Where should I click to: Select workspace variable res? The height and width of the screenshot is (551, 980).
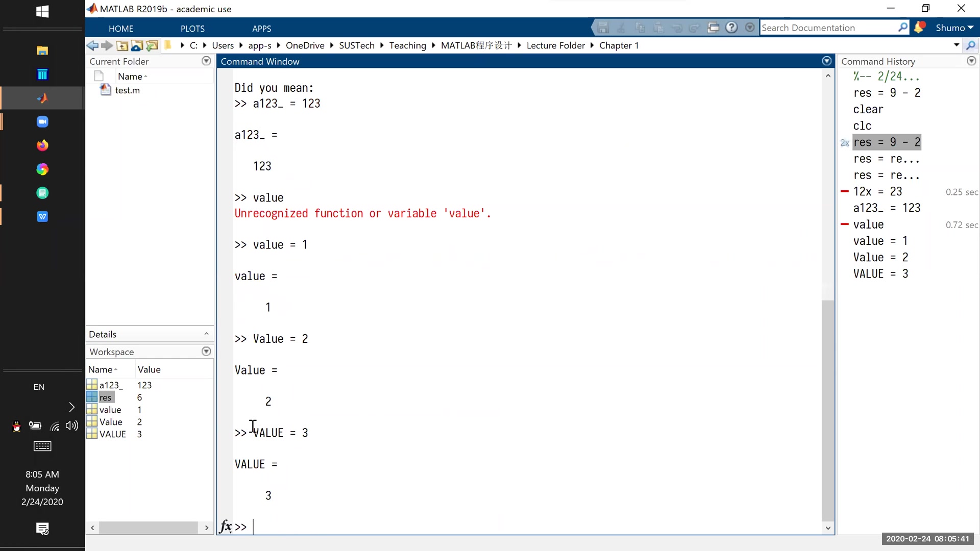105,397
